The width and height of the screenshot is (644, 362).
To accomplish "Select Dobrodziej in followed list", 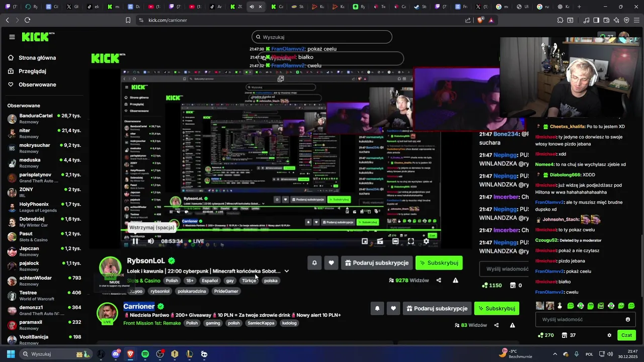I will (44, 222).
